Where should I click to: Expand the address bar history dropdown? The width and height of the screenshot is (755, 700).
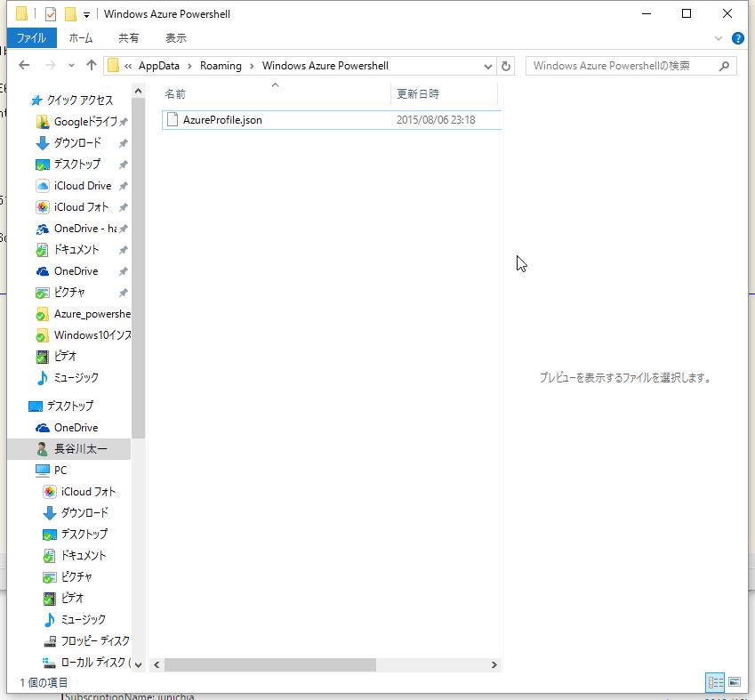(x=487, y=66)
